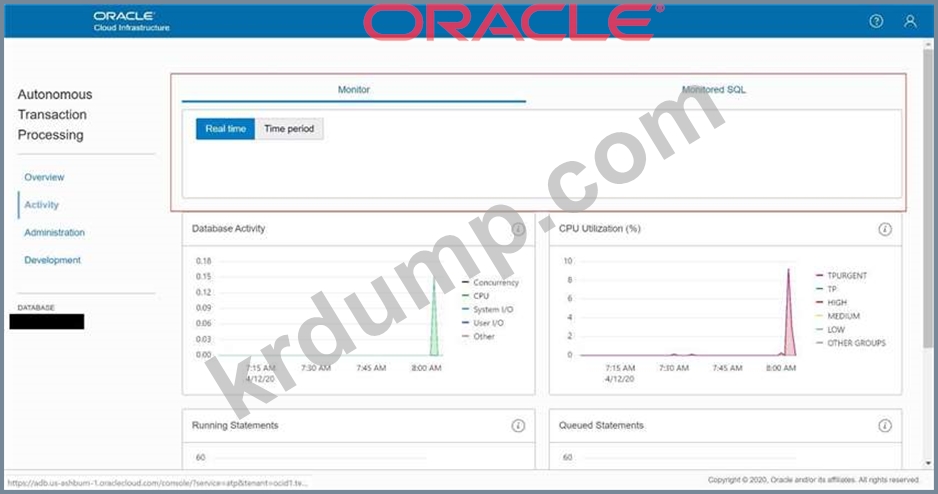Click the CPU Utilization (%) panel title

click(x=599, y=228)
